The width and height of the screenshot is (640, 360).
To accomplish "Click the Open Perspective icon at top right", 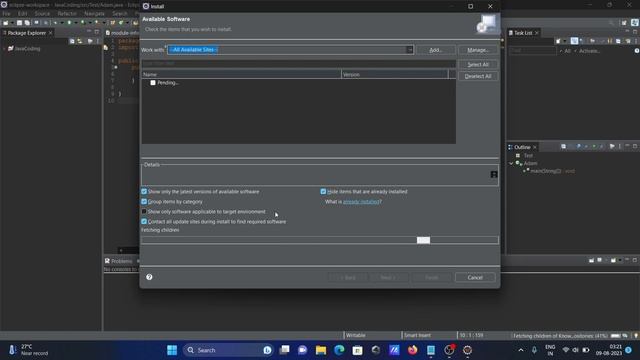I will pyautogui.click(x=624, y=23).
